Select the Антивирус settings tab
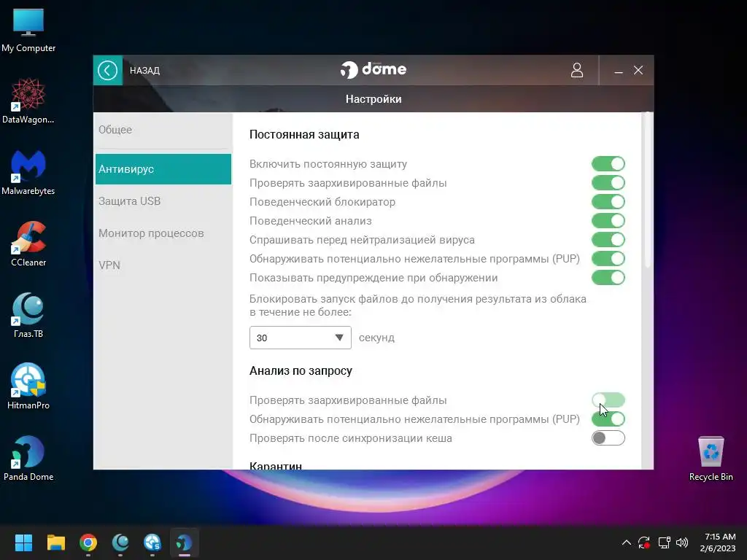The image size is (747, 560). (163, 169)
